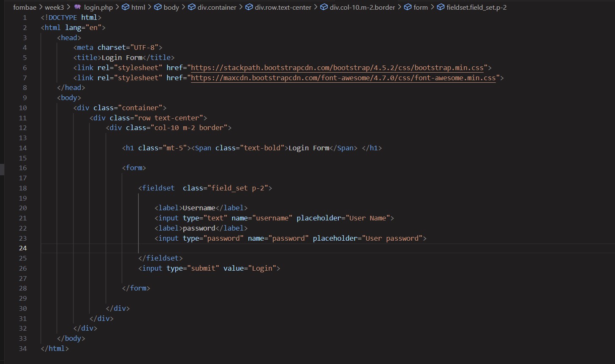Click the "text-bold" class value
Image resolution: width=615 pixels, height=364 pixels.
(262, 148)
